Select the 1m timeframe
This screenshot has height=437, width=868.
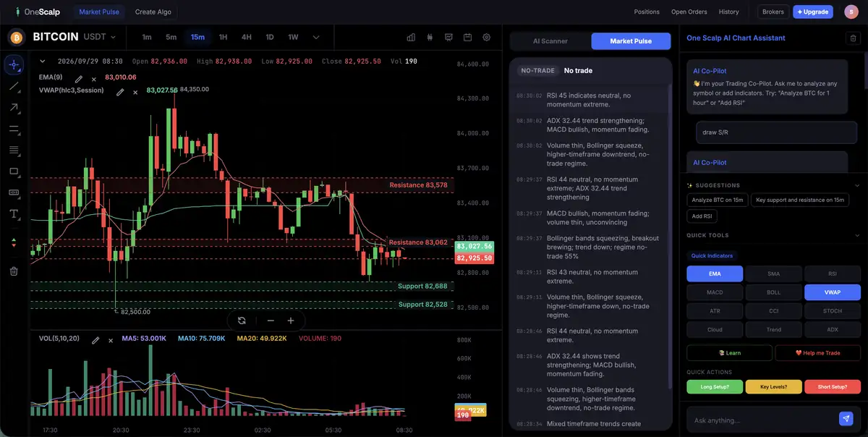[147, 37]
